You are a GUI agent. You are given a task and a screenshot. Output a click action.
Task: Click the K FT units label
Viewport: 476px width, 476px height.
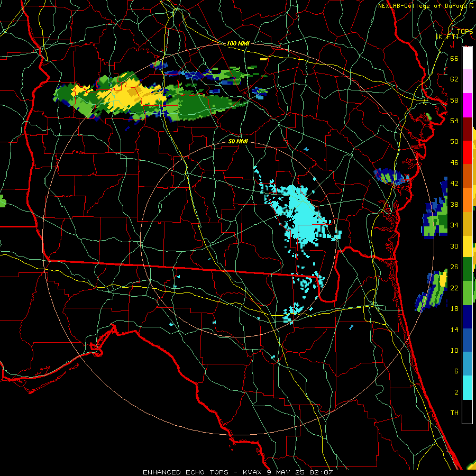coord(447,36)
